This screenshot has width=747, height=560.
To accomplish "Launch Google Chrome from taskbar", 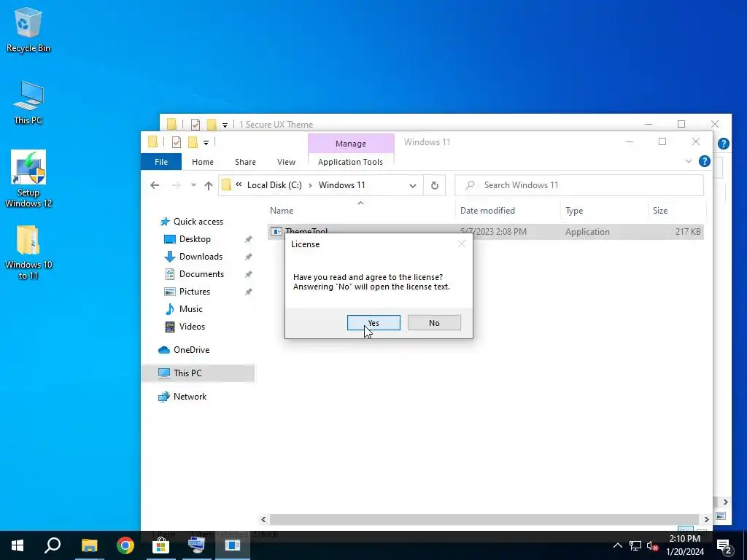I will 125,545.
